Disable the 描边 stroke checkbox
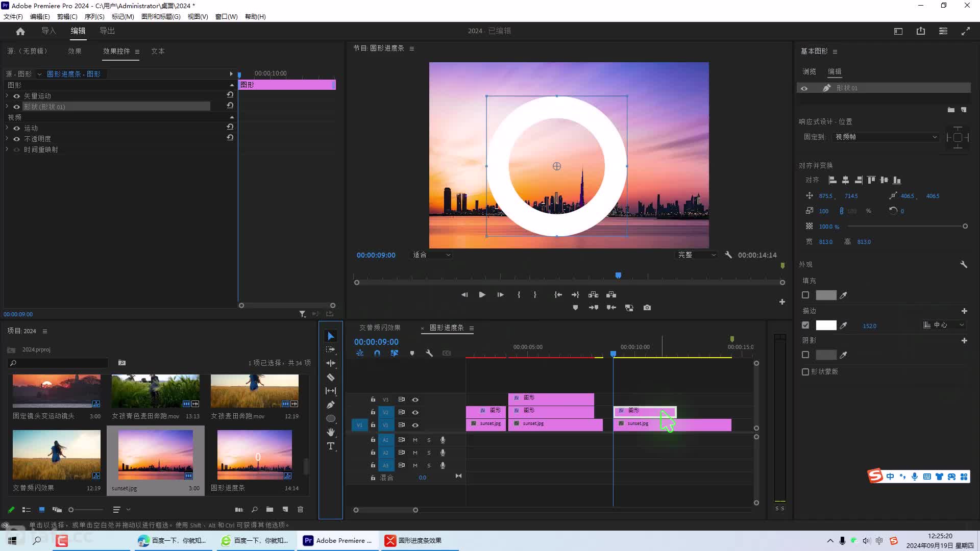This screenshot has height=551, width=980. (805, 325)
